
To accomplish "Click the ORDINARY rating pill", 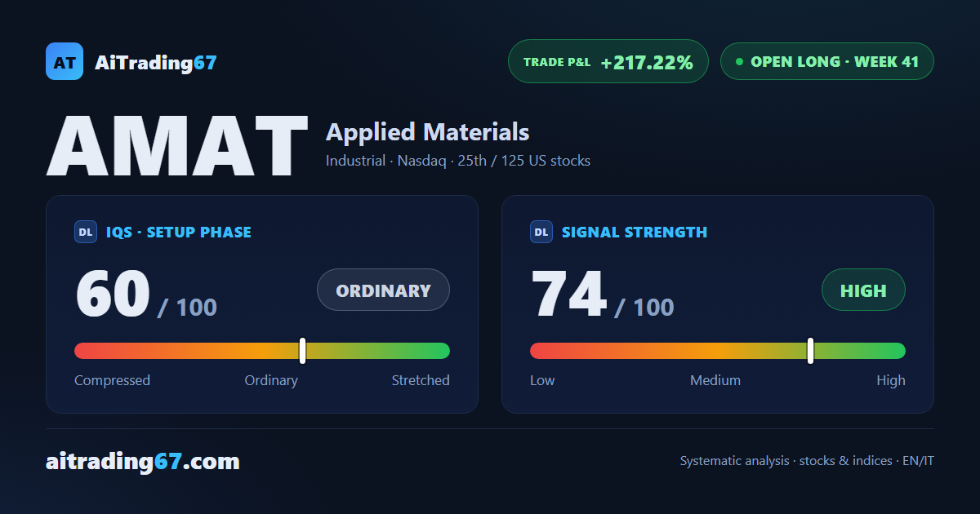I will point(383,290).
